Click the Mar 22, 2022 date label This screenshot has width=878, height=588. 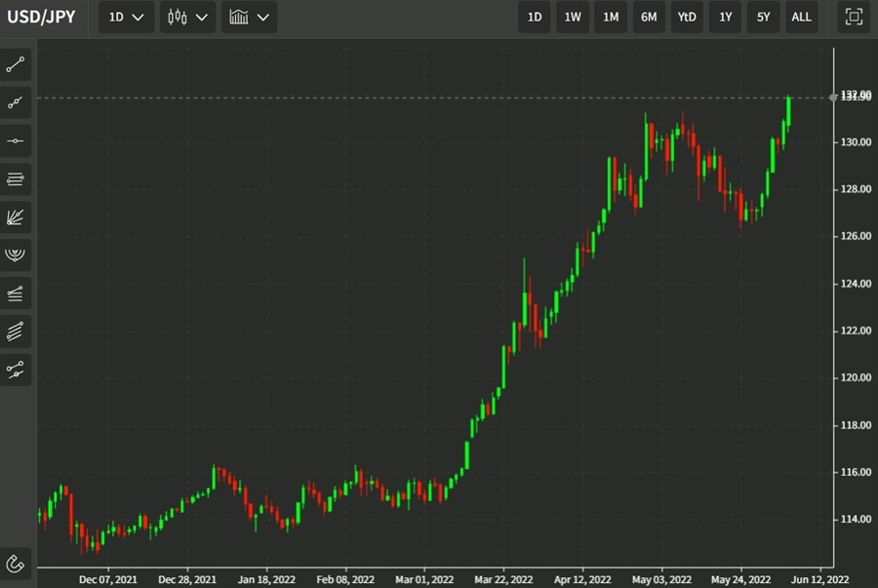[503, 579]
